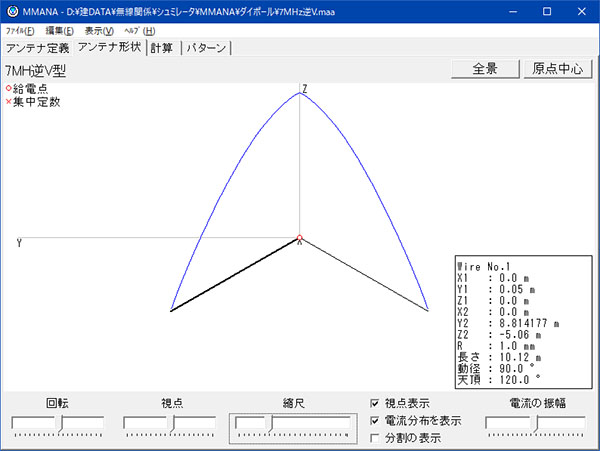600x451 pixels.
Task: Open the 表示(V) menu
Action: point(99,31)
